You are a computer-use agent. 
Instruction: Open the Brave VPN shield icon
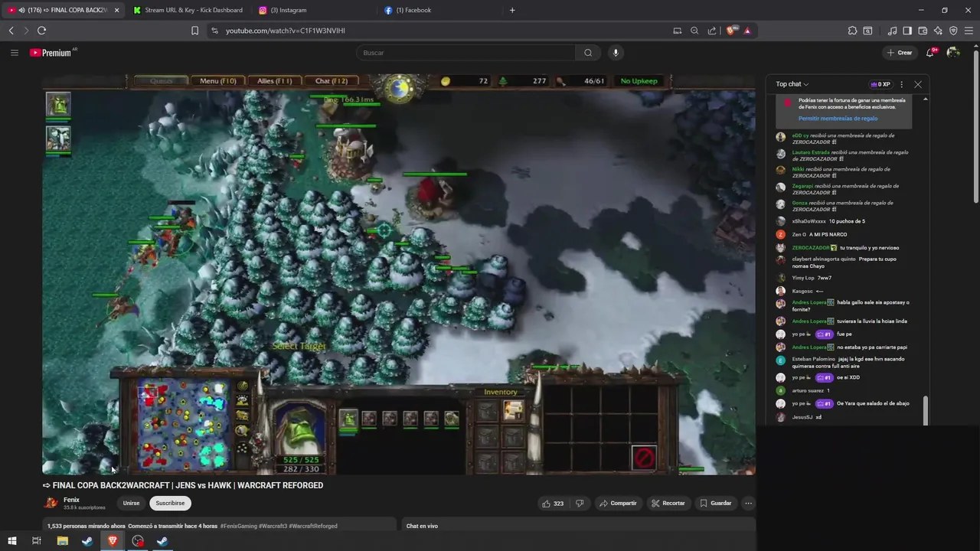[953, 31]
